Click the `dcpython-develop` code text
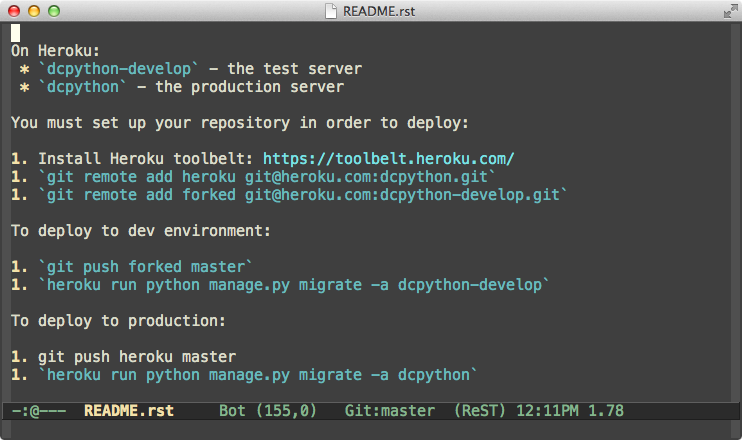The image size is (742, 440). 118,69
